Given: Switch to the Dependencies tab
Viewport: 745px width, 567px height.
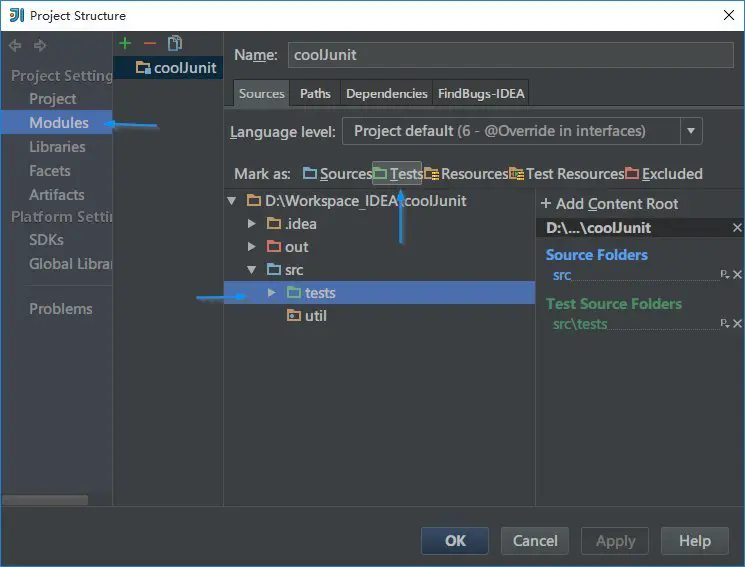Looking at the screenshot, I should pos(386,93).
